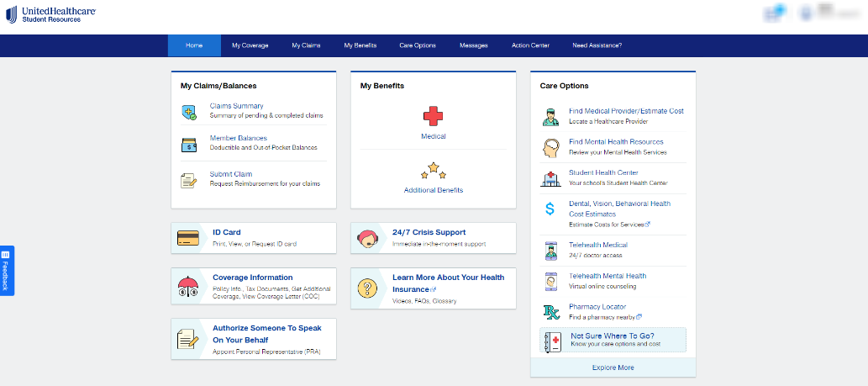Click the Coverage Information umbrella icon
868x386 pixels.
[188, 286]
